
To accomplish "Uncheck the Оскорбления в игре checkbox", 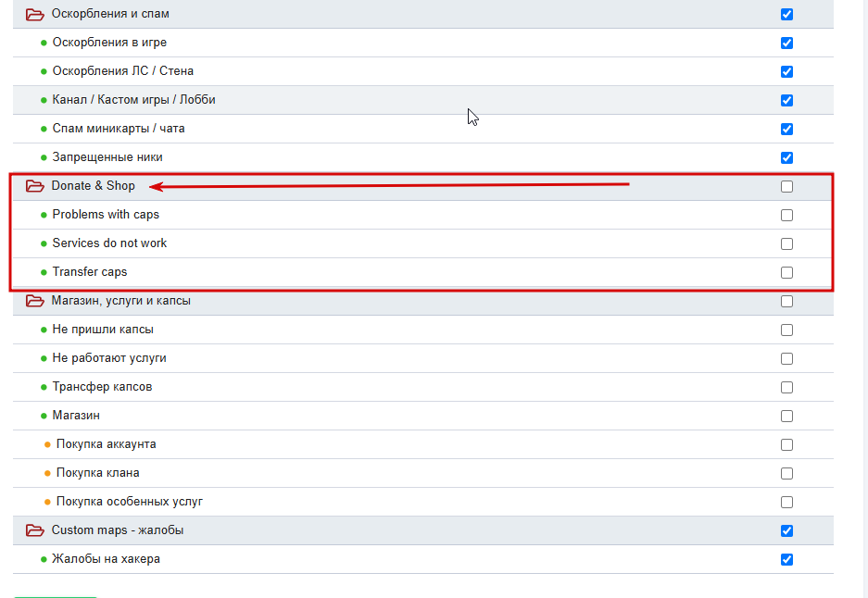I will click(x=786, y=44).
